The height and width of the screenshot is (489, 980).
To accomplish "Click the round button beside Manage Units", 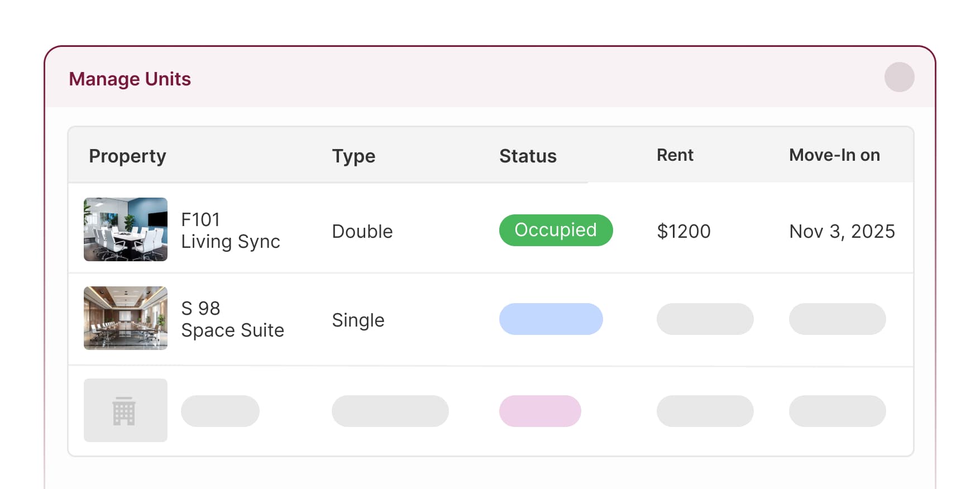I will click(x=899, y=77).
